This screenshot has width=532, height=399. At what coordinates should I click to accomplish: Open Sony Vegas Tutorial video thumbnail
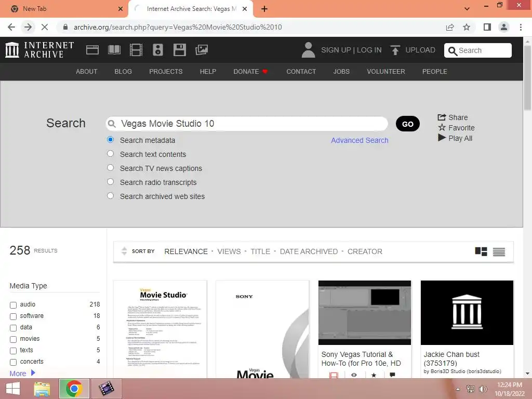tap(364, 312)
